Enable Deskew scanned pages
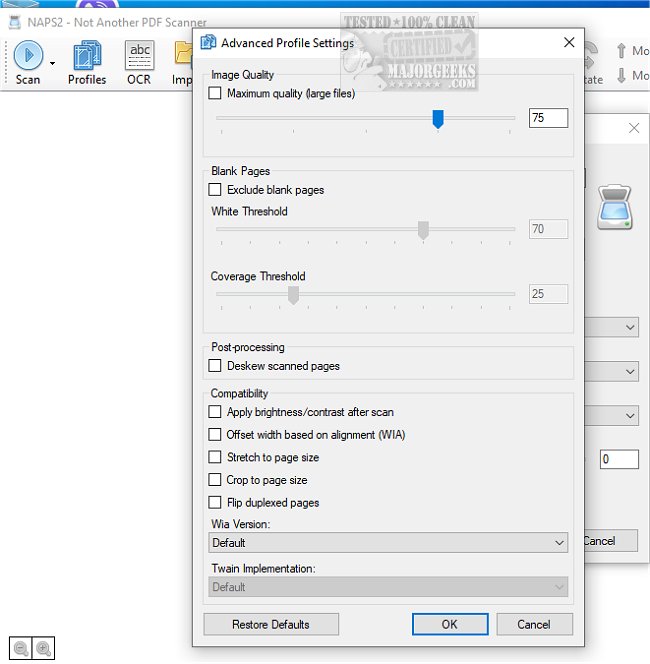Screen dimensions: 650x664 [x=215, y=365]
